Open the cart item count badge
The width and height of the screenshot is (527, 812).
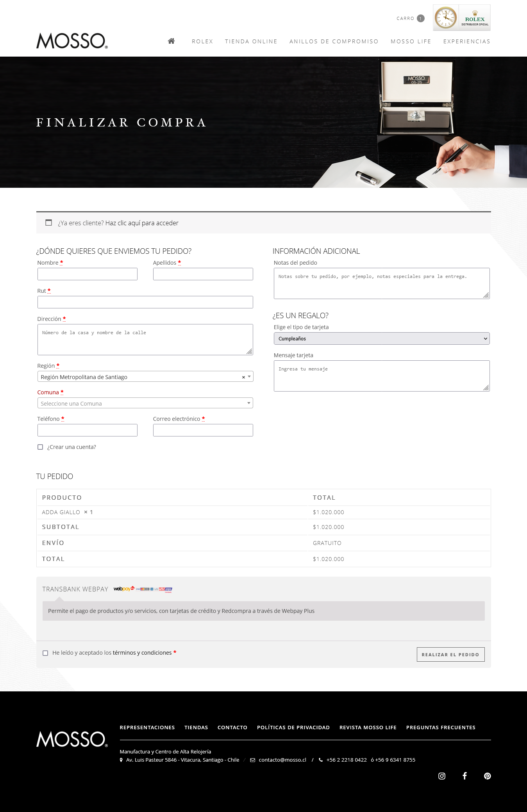pyautogui.click(x=420, y=18)
